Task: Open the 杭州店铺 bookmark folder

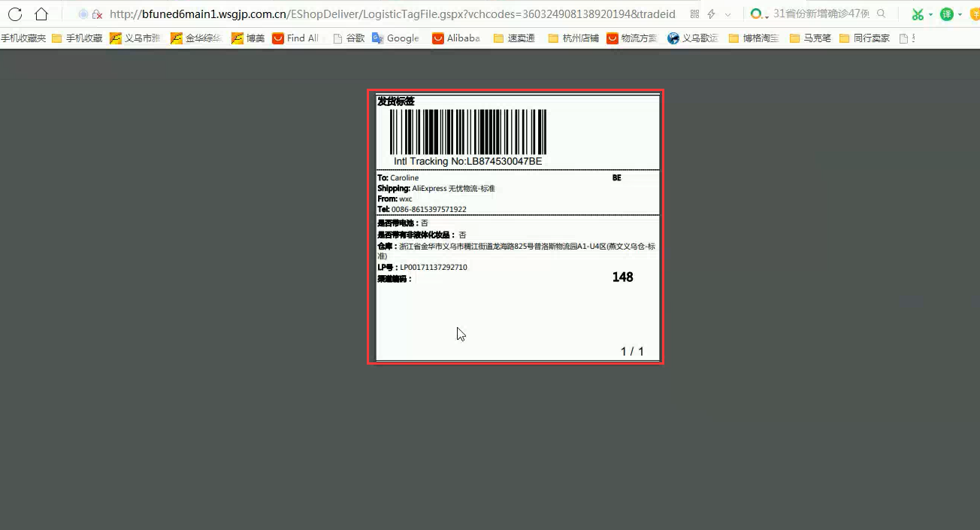Action: (573, 38)
